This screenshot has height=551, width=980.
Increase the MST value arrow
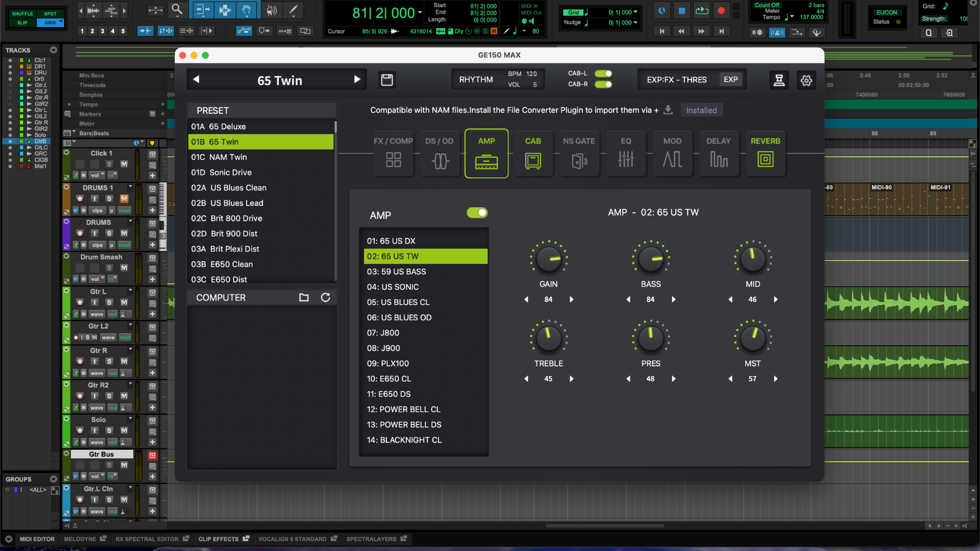[x=775, y=379]
